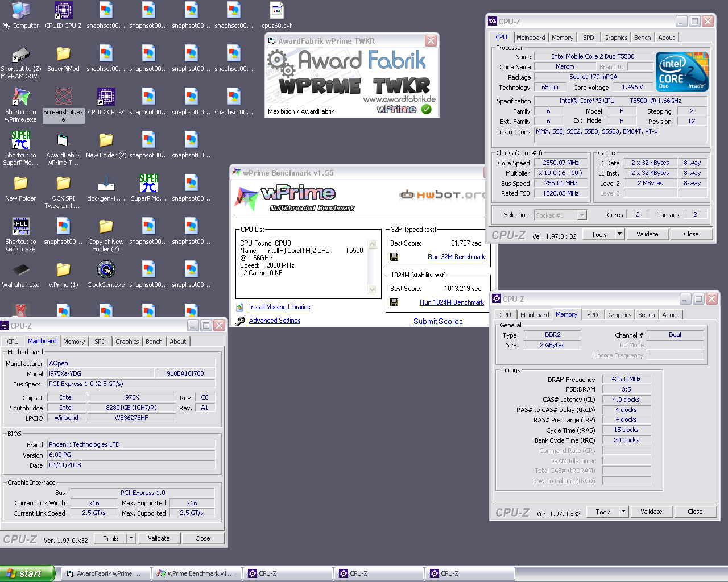The width and height of the screenshot is (728, 582).
Task: Open CPUID CPU-Z icon next to Screenshot.exe
Action: [106, 102]
